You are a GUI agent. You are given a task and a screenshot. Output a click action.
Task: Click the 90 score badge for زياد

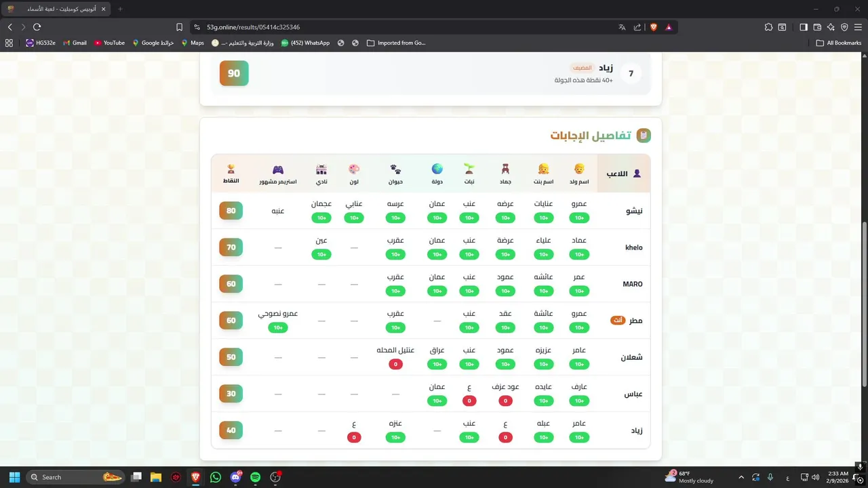(x=234, y=73)
